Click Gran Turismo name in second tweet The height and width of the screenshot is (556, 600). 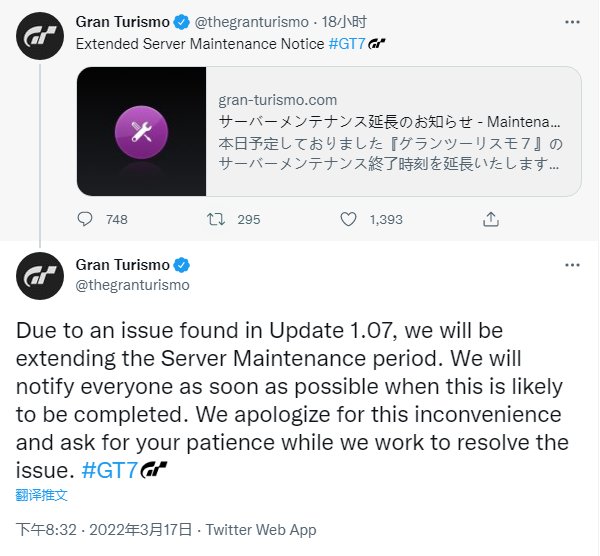tap(123, 265)
